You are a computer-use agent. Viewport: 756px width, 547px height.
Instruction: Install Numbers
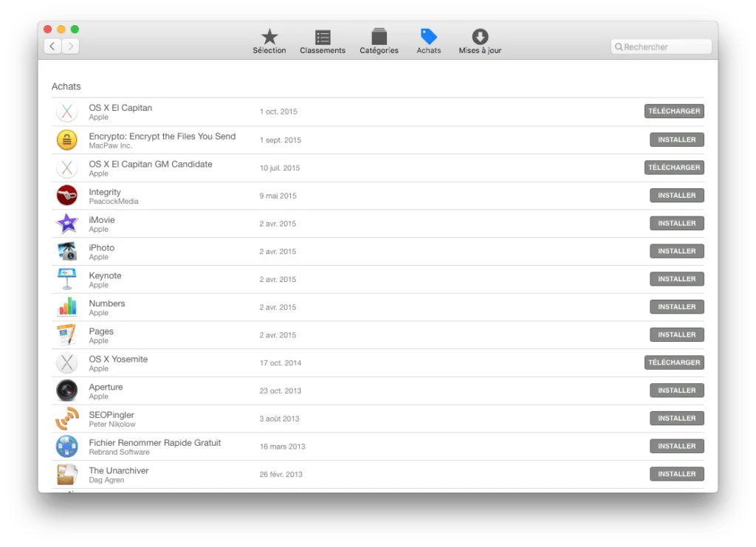676,307
